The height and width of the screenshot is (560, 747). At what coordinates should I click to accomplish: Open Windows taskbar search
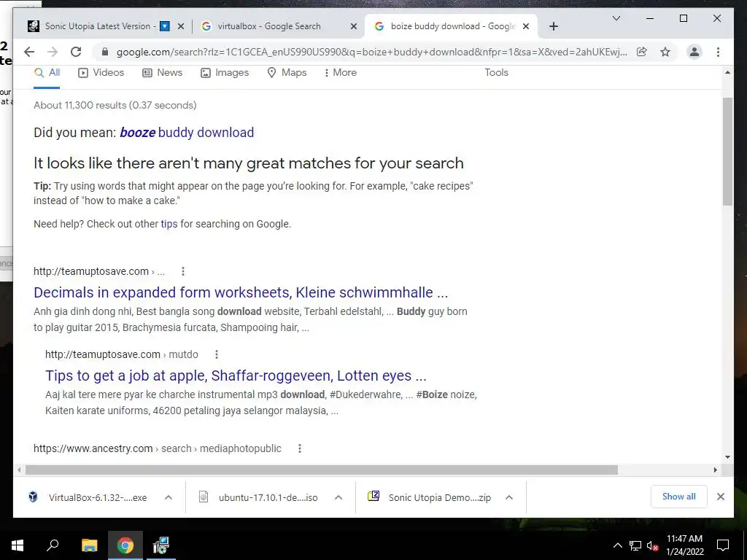(x=53, y=545)
